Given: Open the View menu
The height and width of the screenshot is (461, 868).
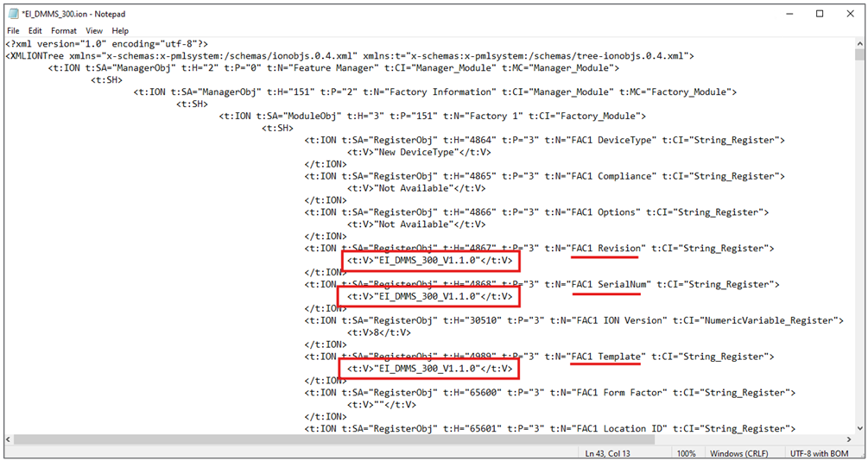Looking at the screenshot, I should pos(94,31).
